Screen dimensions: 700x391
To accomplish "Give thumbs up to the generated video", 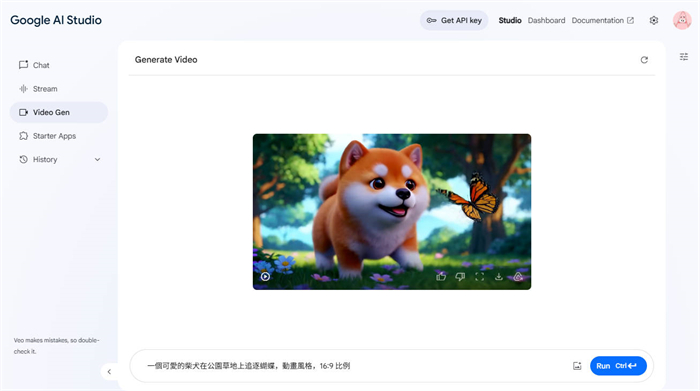I will 441,277.
